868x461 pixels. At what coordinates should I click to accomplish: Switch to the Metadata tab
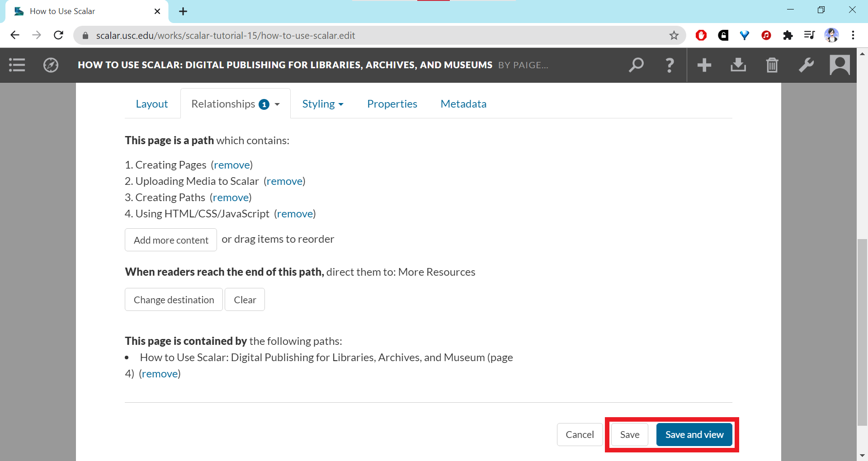click(463, 104)
